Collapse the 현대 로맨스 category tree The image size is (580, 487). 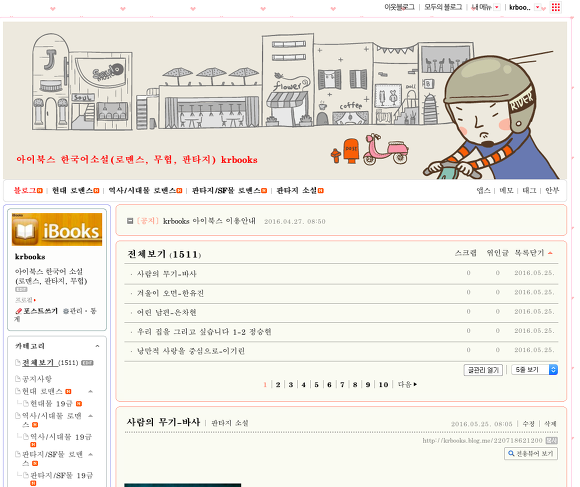pyautogui.click(x=91, y=391)
